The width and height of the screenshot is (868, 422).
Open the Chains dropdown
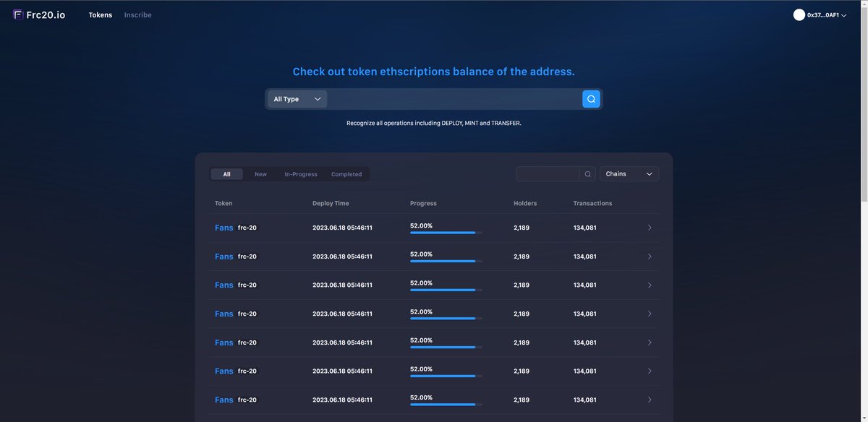coord(629,173)
